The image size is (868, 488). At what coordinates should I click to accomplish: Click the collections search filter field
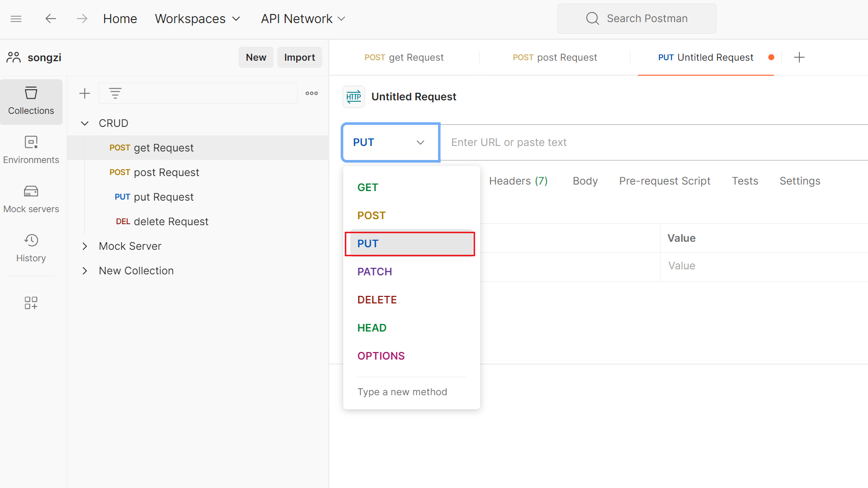[198, 93]
